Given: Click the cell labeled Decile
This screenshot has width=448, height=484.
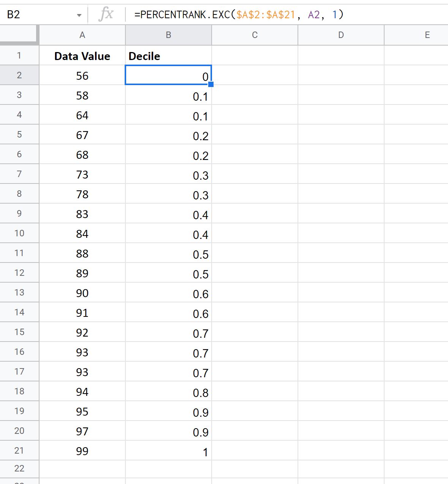Looking at the screenshot, I should tap(168, 56).
